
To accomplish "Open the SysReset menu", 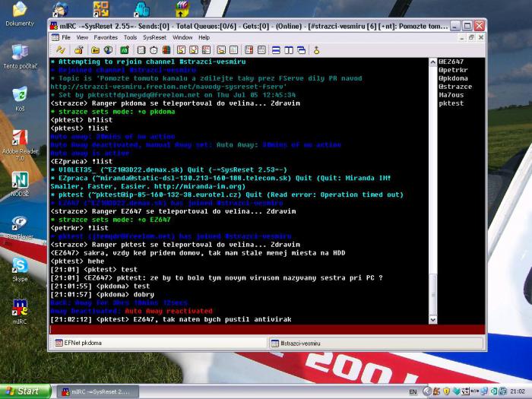I will coord(155,37).
